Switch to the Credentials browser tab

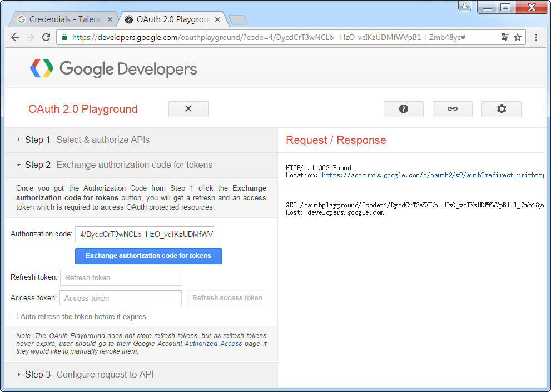pyautogui.click(x=60, y=19)
